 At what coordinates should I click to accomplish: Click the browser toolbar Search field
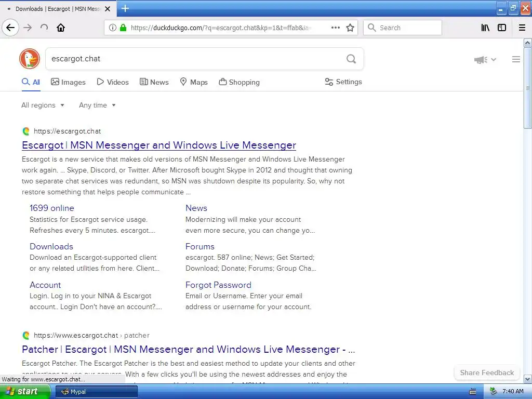(x=403, y=28)
